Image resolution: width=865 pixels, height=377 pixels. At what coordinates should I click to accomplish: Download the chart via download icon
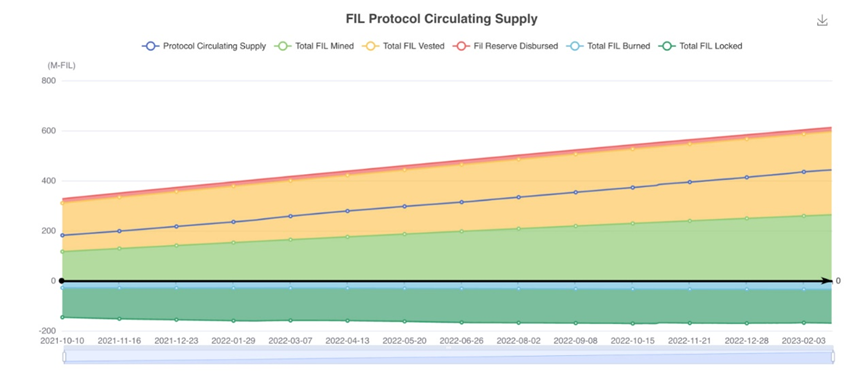click(822, 21)
